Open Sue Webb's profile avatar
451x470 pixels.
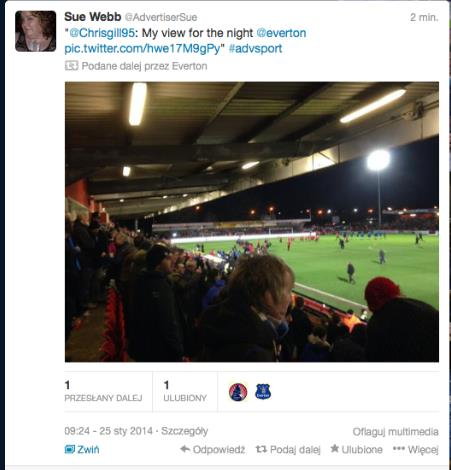pyautogui.click(x=35, y=31)
